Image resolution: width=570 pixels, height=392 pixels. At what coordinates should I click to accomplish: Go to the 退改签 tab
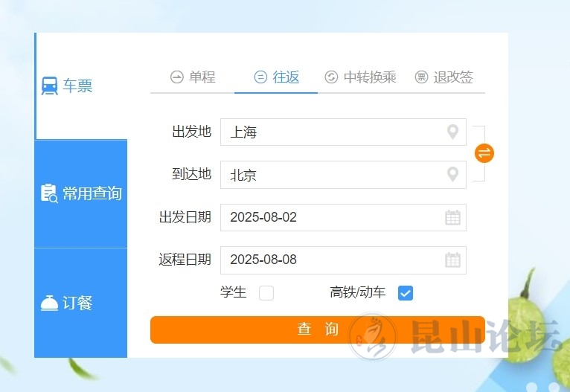tap(444, 77)
